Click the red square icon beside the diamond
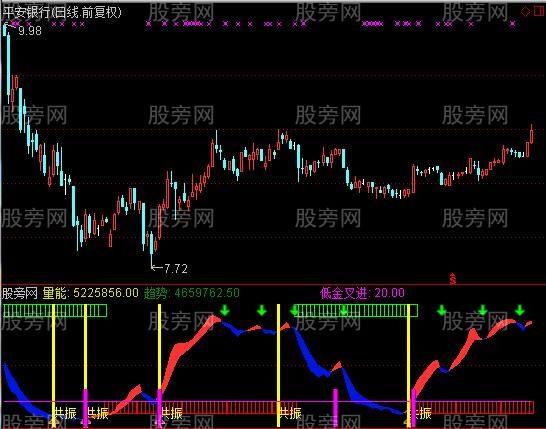546x429 pixels. click(x=539, y=11)
